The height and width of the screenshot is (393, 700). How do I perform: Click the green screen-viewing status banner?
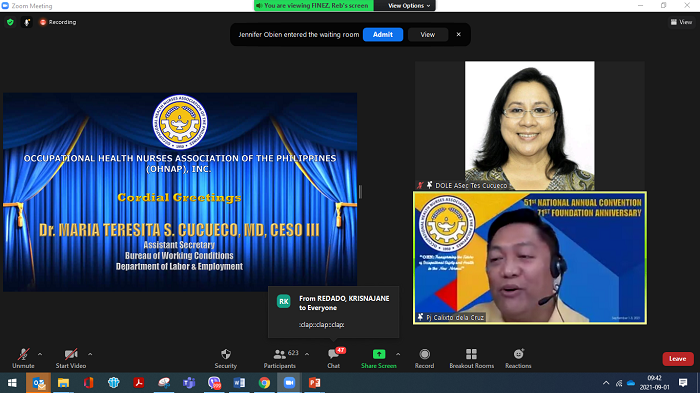pos(314,5)
